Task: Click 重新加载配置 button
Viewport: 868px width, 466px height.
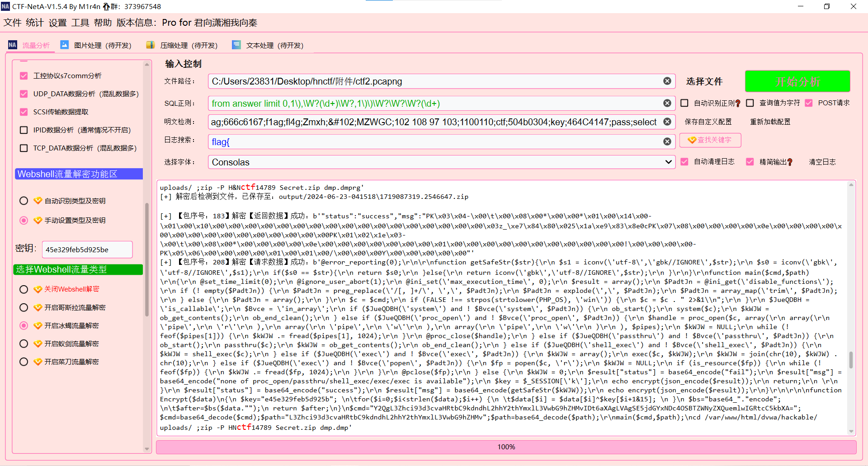Action: pos(770,122)
